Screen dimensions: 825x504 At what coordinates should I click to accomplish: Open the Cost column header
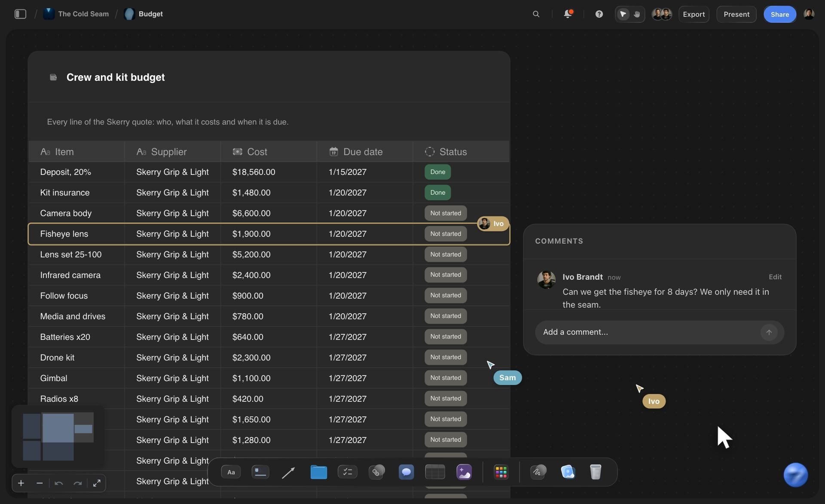[269, 152]
